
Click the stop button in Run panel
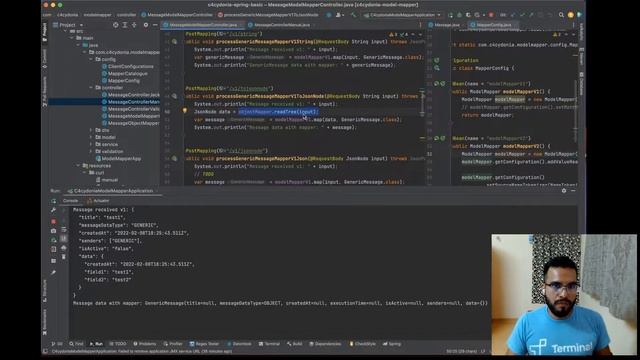pyautogui.click(x=53, y=221)
